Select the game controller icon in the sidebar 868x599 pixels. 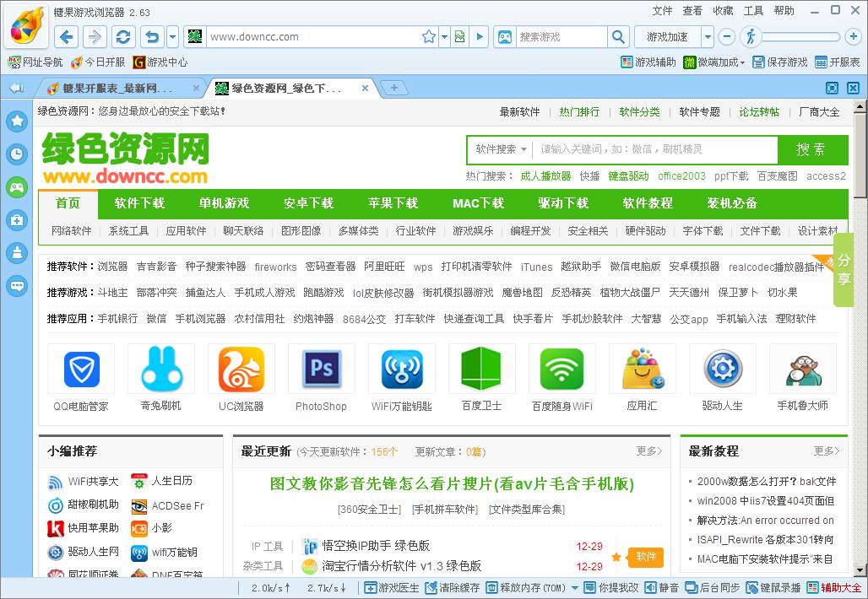17,187
